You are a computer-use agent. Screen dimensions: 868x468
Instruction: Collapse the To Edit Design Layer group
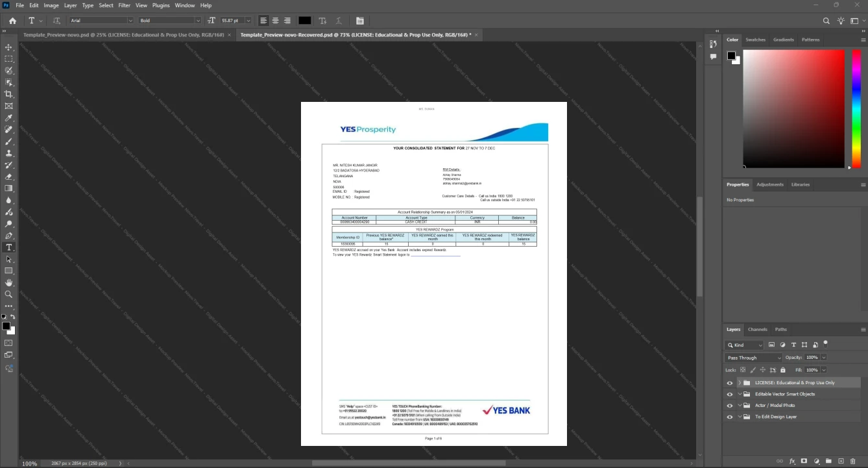coord(740,417)
